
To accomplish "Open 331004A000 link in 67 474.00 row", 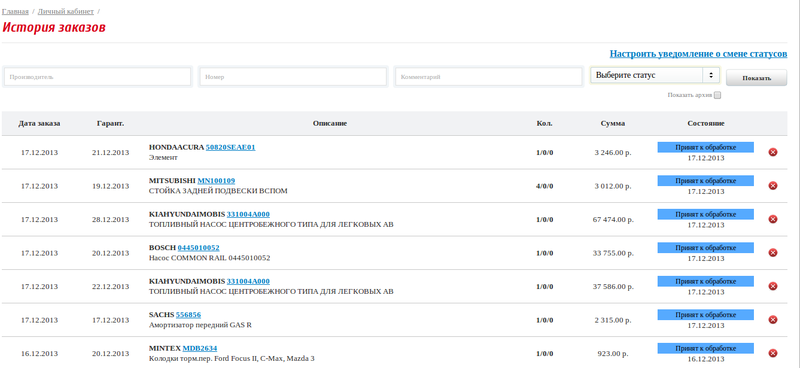I will [x=248, y=214].
